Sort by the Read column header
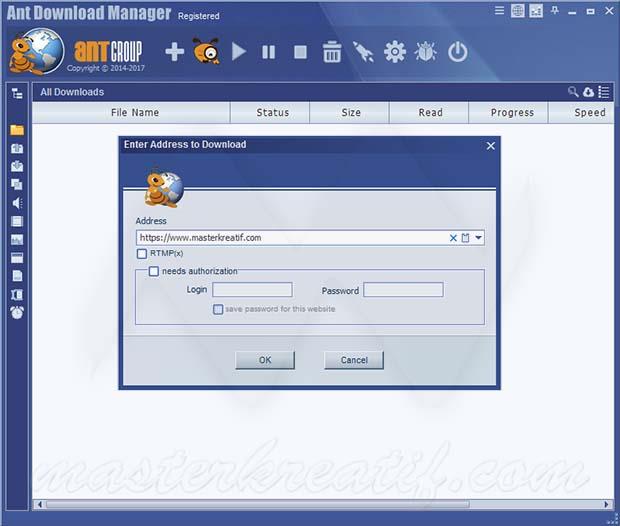The image size is (620, 526). [429, 113]
